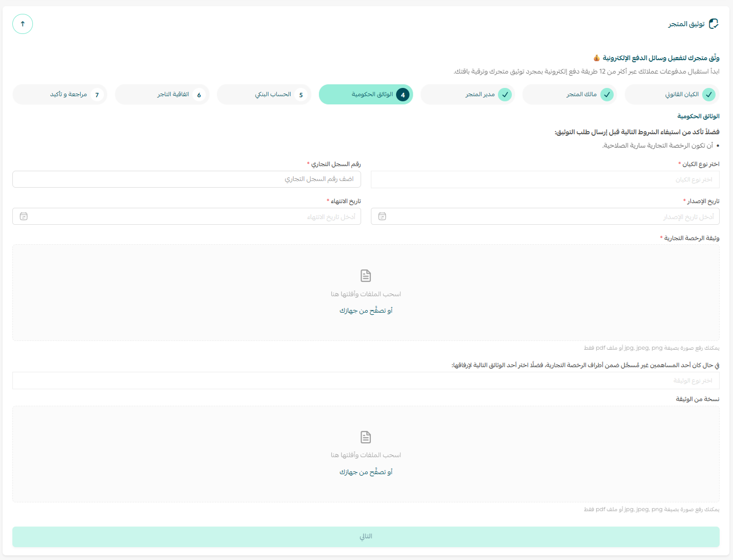Click checkmark icon on الكيان القانوني step
This screenshot has height=560, width=733.
click(709, 95)
